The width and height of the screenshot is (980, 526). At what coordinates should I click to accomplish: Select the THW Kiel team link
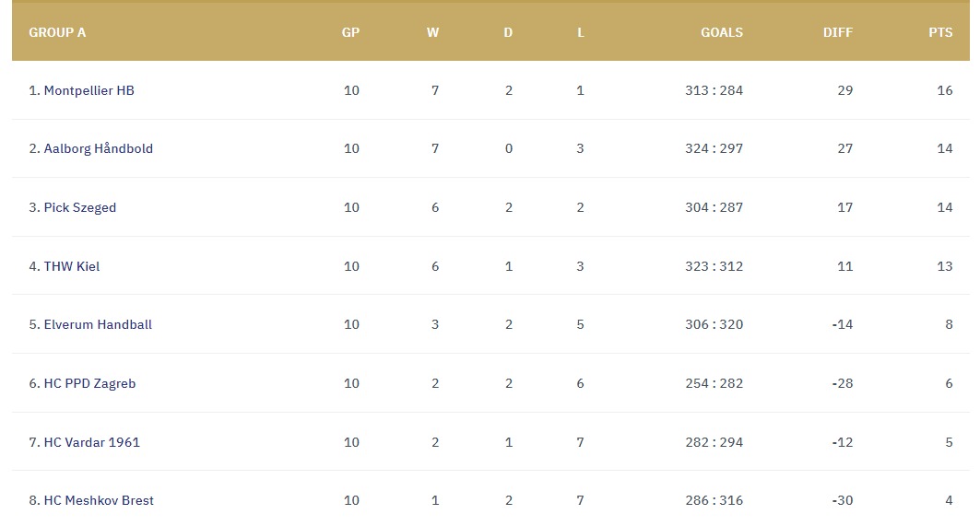coord(71,266)
